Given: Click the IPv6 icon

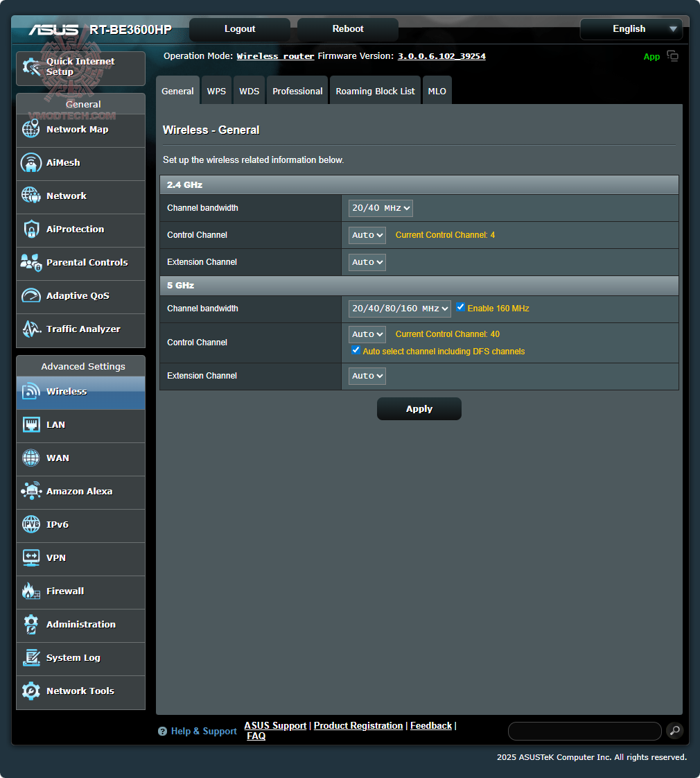Looking at the screenshot, I should pos(30,524).
